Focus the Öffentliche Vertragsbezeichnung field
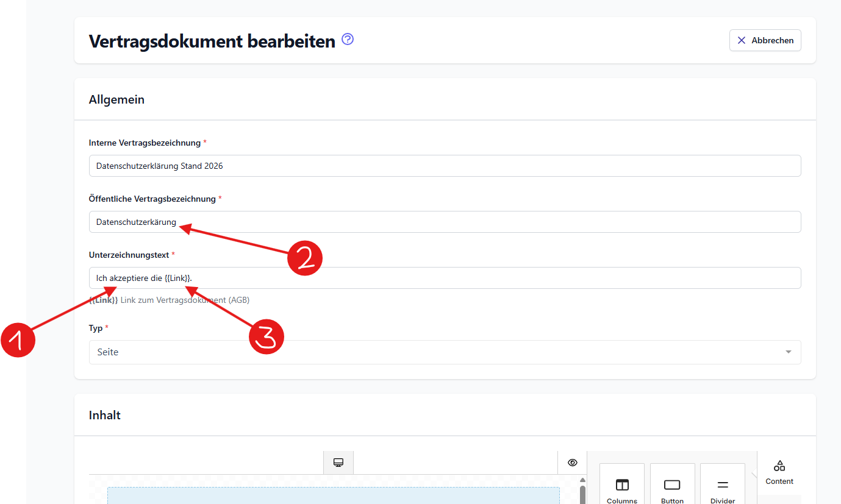The image size is (841, 504). pos(445,222)
